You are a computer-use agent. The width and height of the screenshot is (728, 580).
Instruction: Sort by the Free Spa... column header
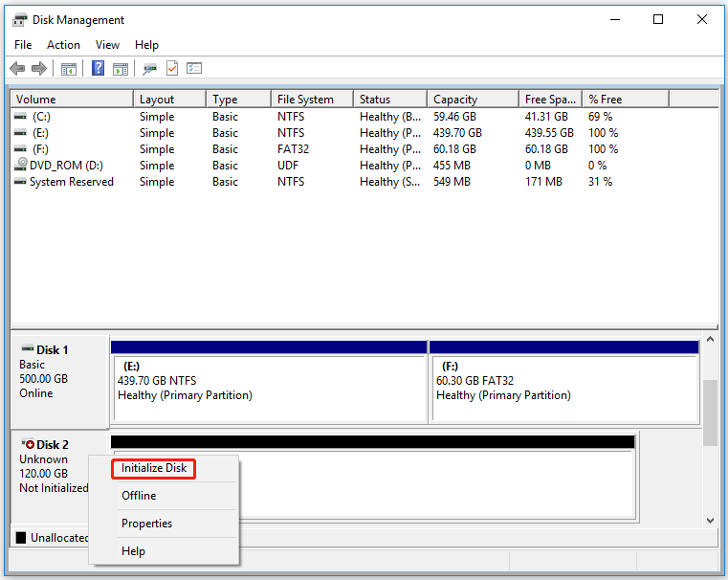click(x=551, y=100)
